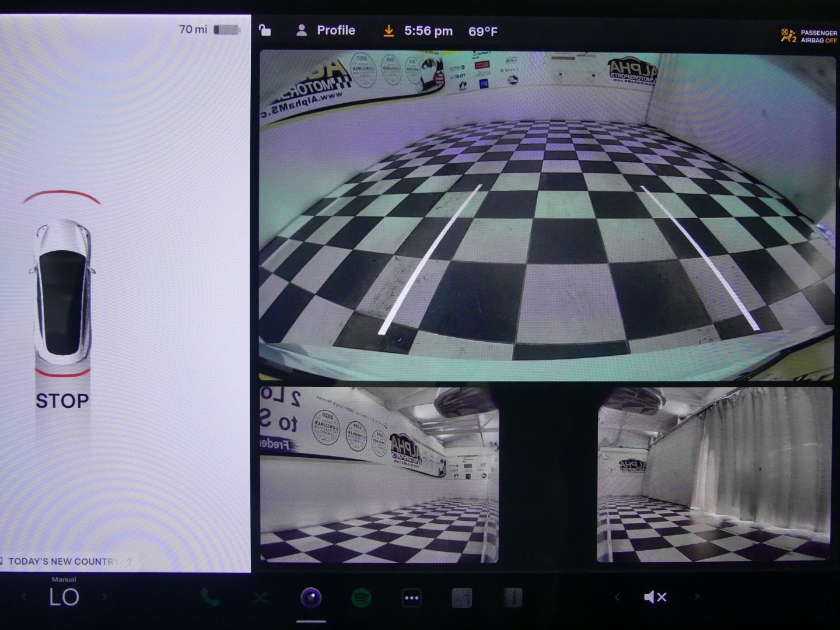
Task: Tap the passenger airbag off indicator
Action: (809, 36)
